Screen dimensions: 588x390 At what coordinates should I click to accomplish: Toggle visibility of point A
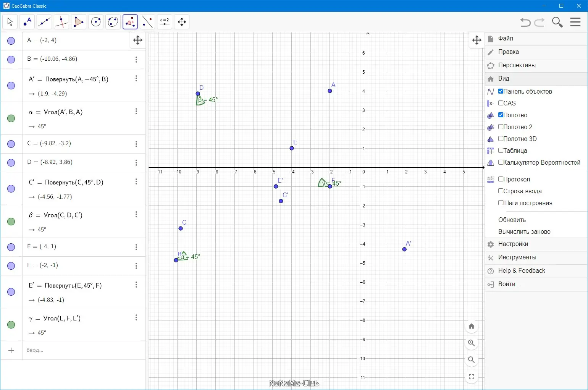pyautogui.click(x=11, y=41)
